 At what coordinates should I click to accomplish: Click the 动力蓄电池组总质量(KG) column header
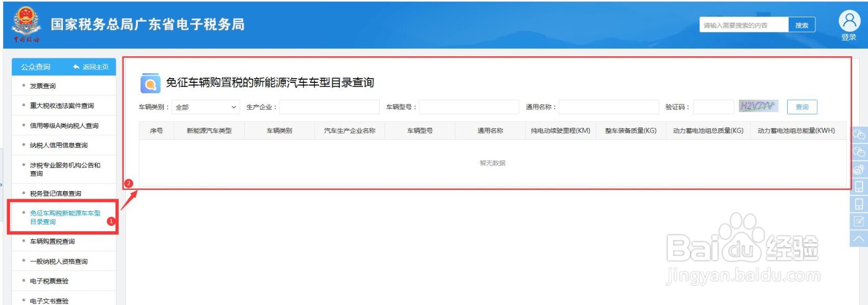tap(708, 131)
